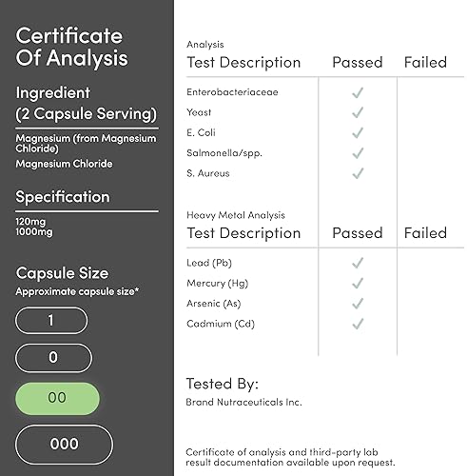Click the Mercury (Hg) passed checkmark
This screenshot has width=467, height=476.
coord(358,284)
